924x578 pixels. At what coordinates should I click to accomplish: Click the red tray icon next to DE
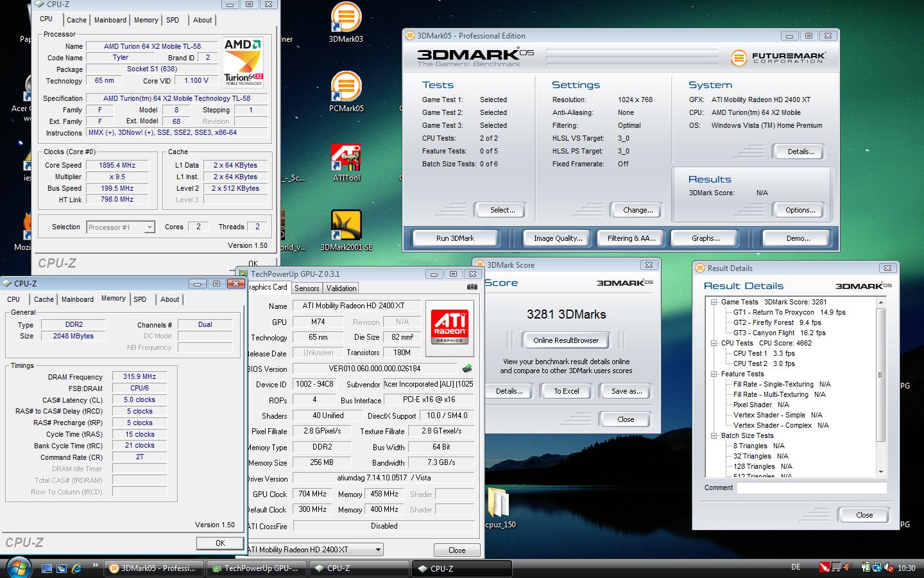tap(825, 568)
